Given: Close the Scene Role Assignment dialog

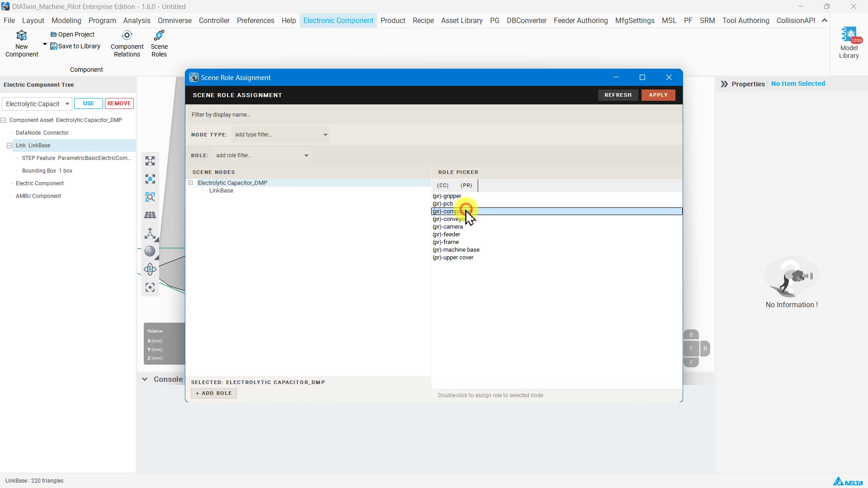Looking at the screenshot, I should (669, 78).
